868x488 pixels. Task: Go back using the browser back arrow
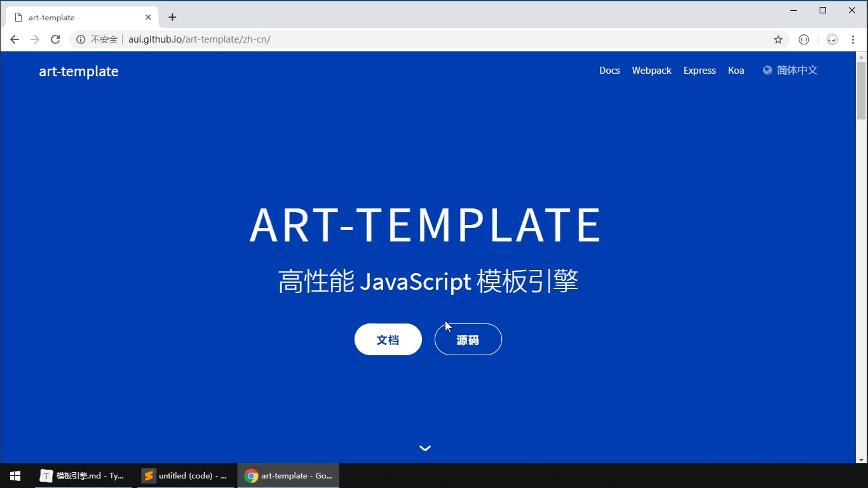(15, 39)
